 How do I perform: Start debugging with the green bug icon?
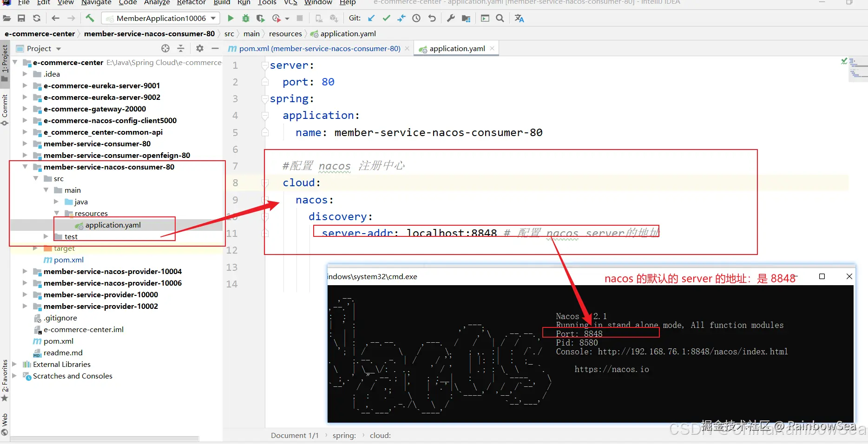pyautogui.click(x=246, y=18)
